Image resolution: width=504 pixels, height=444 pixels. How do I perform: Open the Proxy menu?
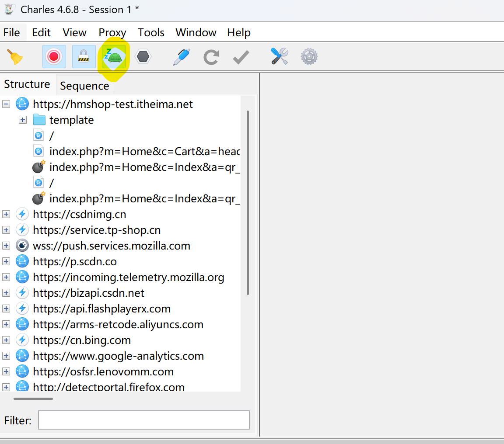(x=112, y=32)
